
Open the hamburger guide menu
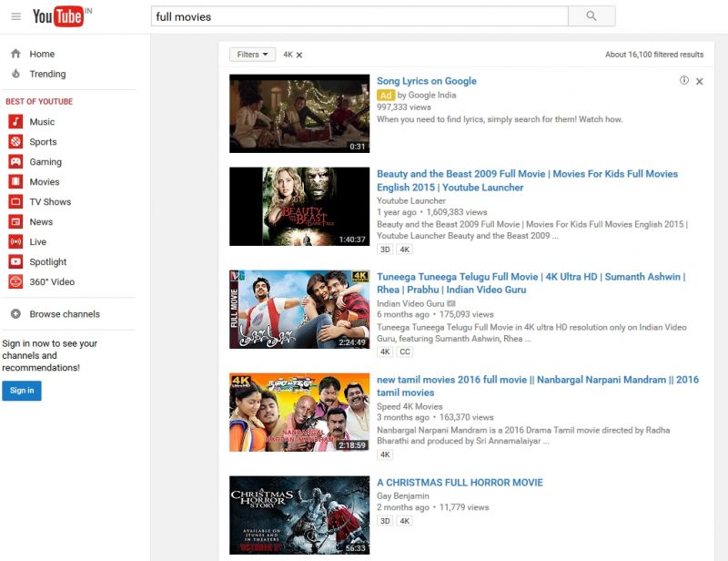[15, 16]
